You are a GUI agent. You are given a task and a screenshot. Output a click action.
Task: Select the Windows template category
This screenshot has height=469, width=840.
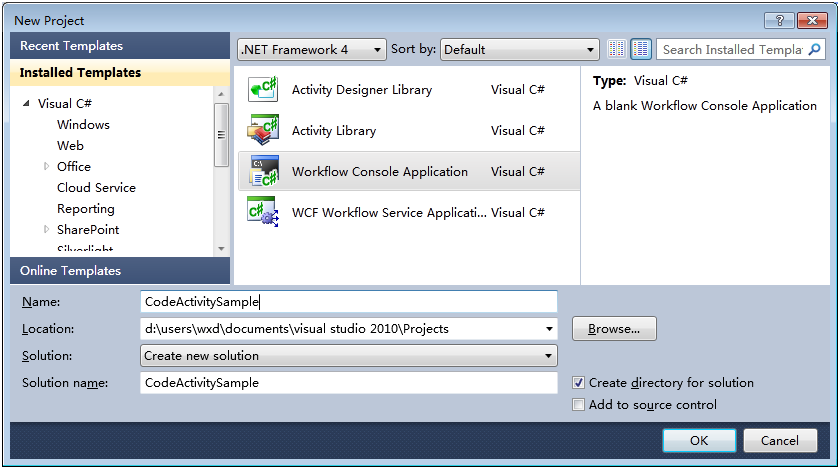83,124
